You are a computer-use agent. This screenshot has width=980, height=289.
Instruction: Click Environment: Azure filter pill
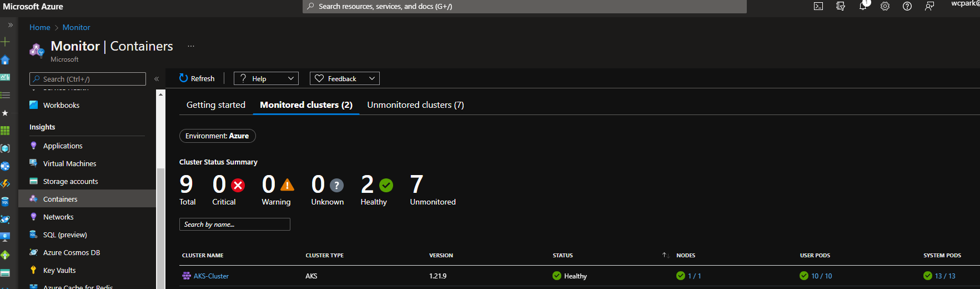point(218,136)
